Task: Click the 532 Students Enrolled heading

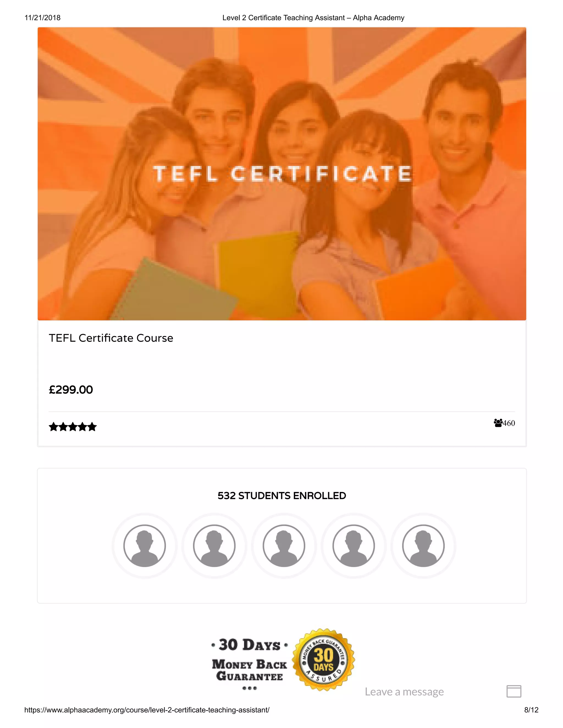Action: [x=282, y=496]
